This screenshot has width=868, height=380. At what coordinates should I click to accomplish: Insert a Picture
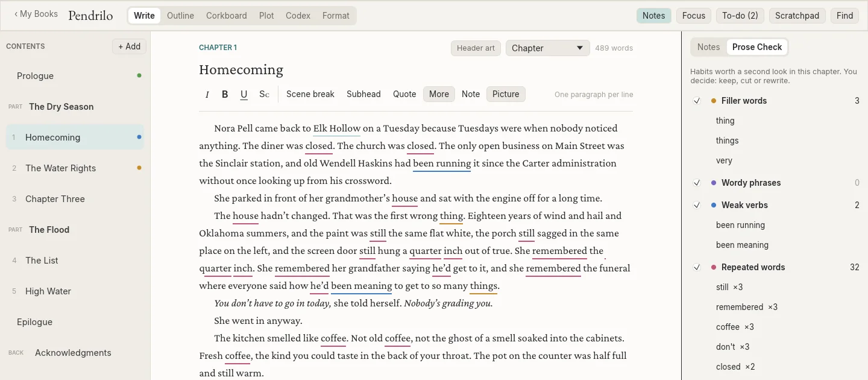click(x=506, y=94)
